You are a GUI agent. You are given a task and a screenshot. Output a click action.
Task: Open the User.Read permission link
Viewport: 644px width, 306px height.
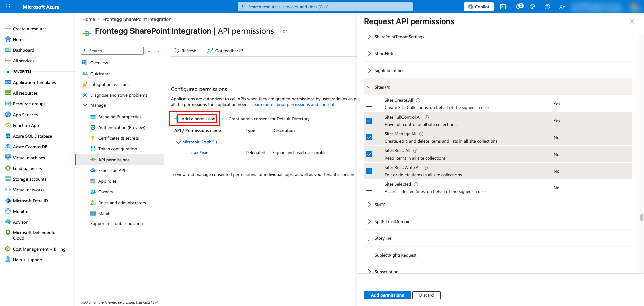(x=199, y=153)
